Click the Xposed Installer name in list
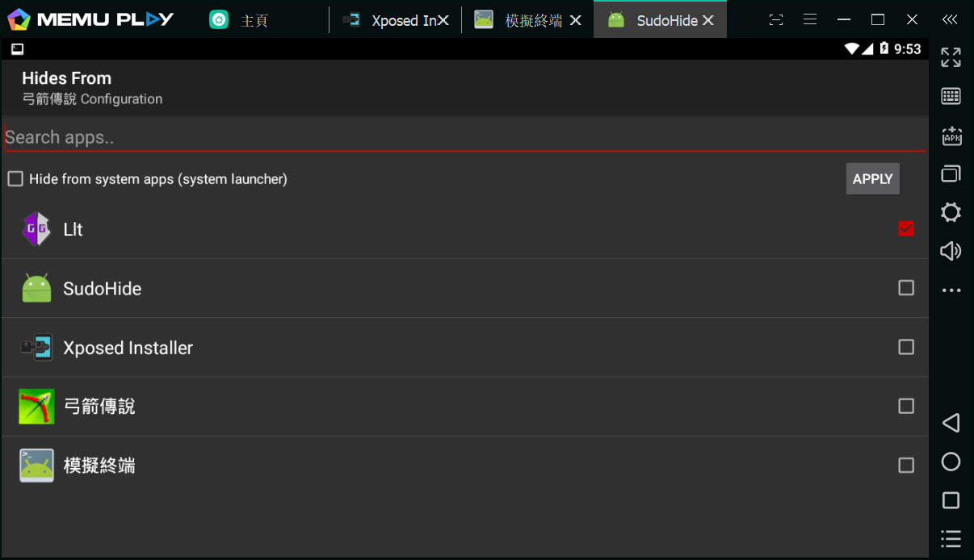Viewport: 974px width, 560px height. click(x=128, y=349)
